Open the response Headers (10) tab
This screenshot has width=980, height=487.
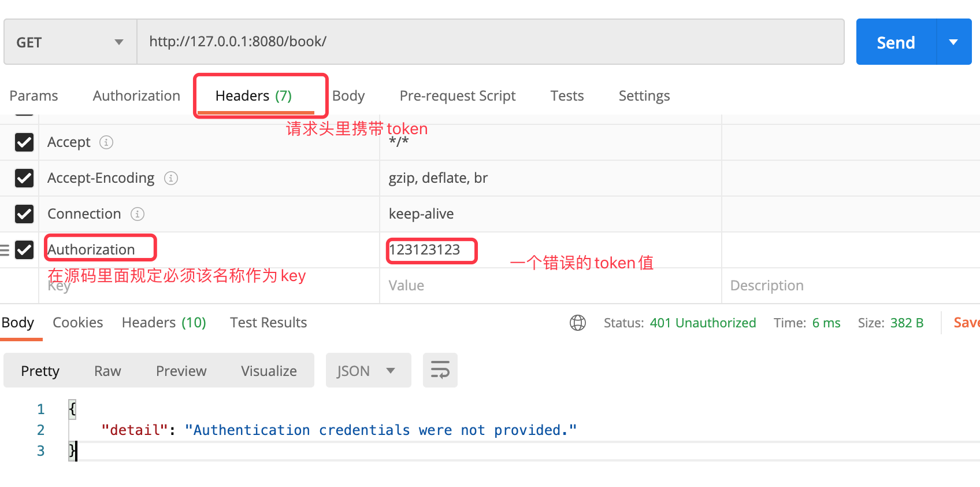[164, 323]
